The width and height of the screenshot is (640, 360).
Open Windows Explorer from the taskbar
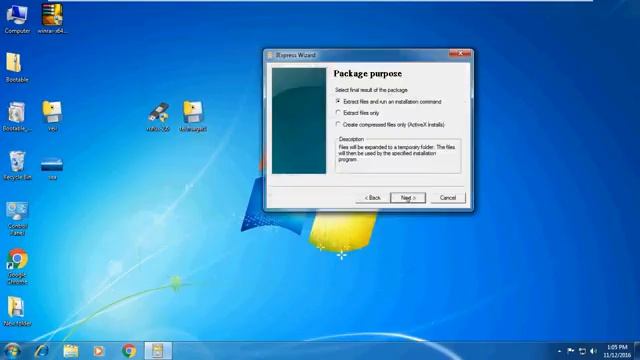click(71, 351)
